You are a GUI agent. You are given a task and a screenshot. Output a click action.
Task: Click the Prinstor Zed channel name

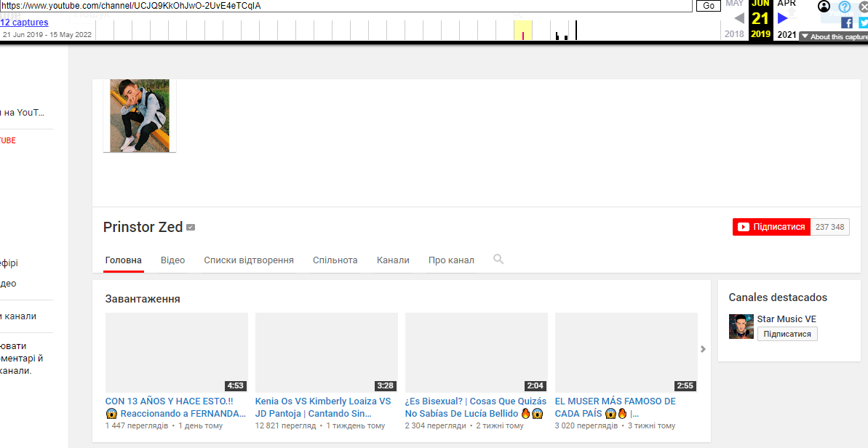(143, 228)
